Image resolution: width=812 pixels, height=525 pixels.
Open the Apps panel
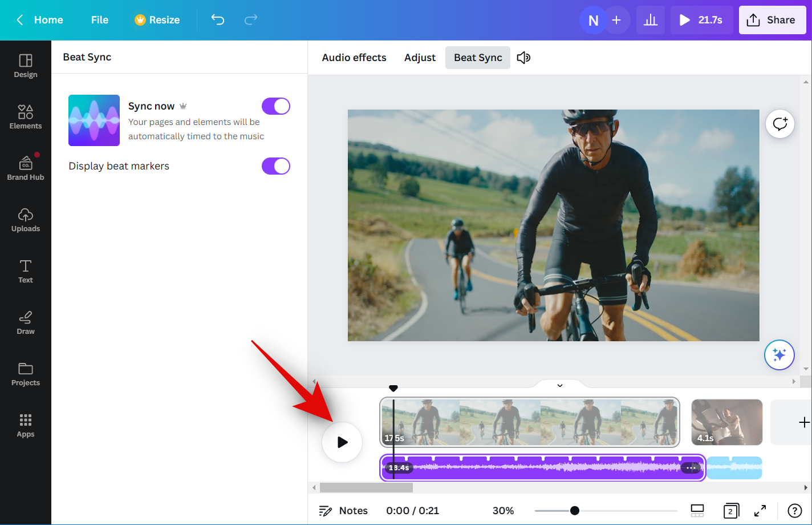coord(26,425)
